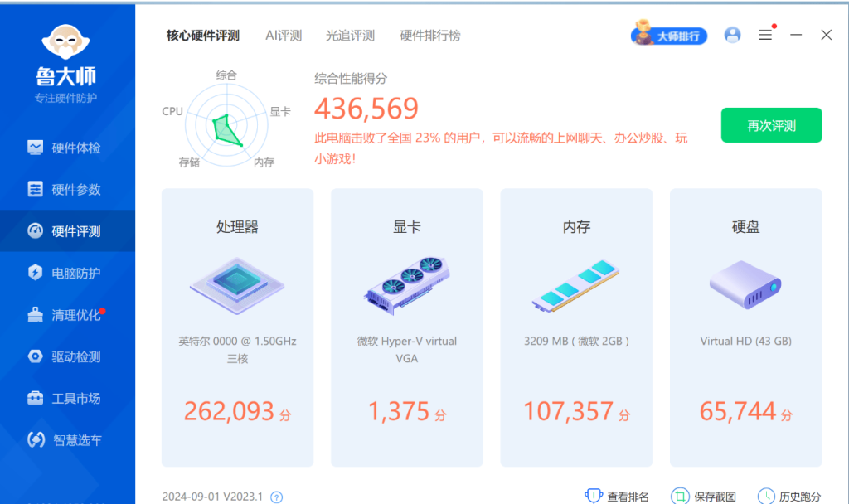Select 硬件参数 in the sidebar

coord(66,189)
